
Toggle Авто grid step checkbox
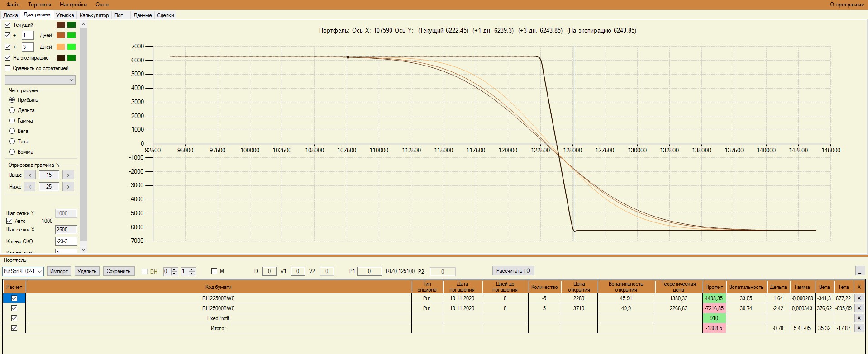(x=10, y=221)
